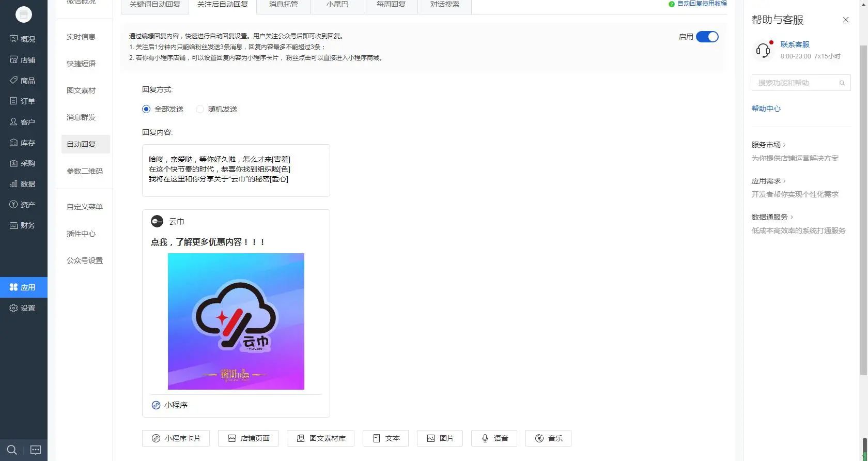Open 库存 inventory in sidebar
868x461 pixels.
[x=23, y=142]
